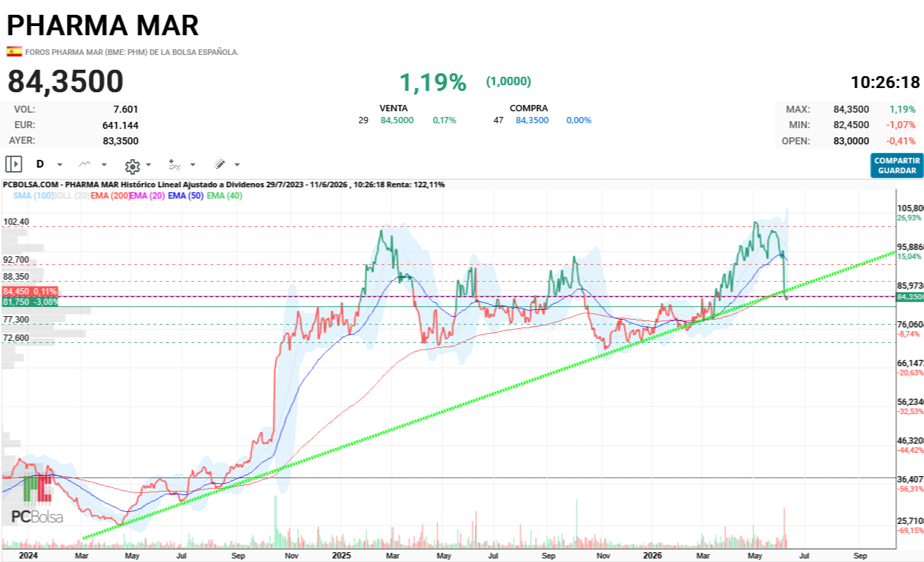Click the MAX value 84,3500
924x562 pixels.
[x=851, y=109]
